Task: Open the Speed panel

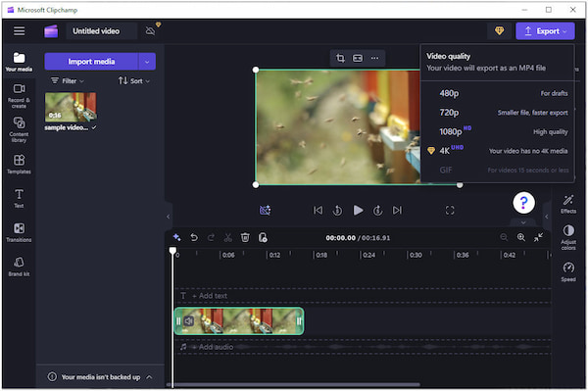Action: (x=568, y=271)
